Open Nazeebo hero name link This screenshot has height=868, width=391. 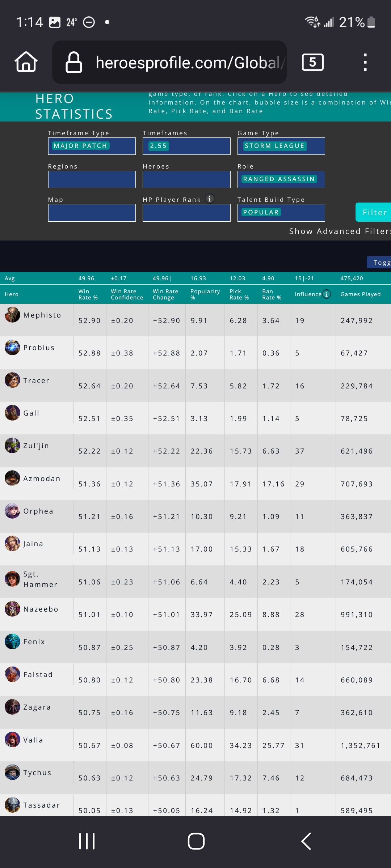click(41, 609)
